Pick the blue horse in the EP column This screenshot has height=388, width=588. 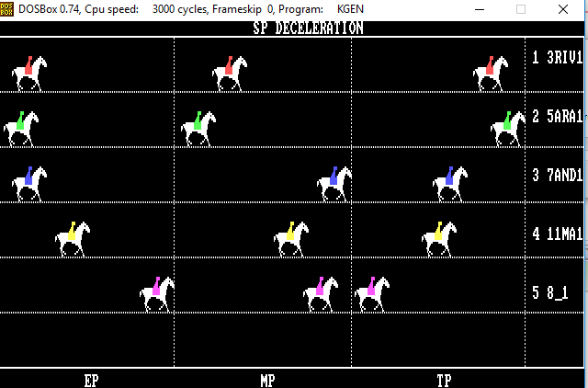[29, 184]
